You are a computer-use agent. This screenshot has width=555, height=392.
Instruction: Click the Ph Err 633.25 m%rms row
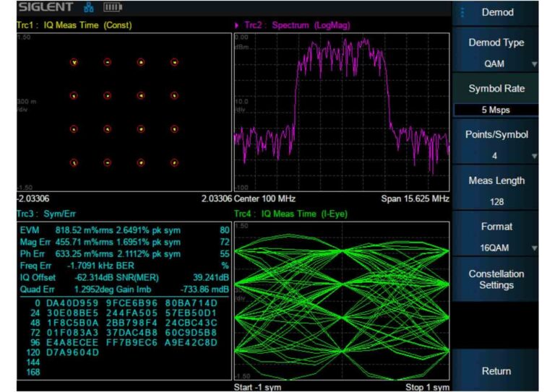click(x=124, y=254)
